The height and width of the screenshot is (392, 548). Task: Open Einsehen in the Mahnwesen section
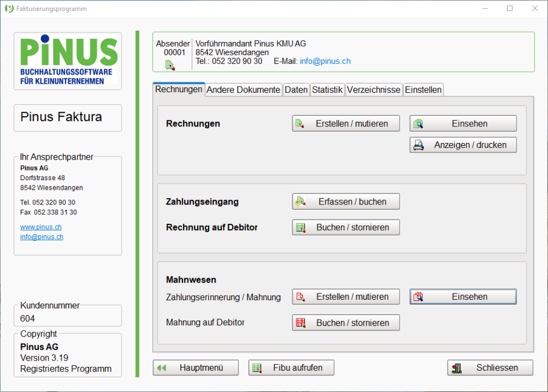coord(462,297)
